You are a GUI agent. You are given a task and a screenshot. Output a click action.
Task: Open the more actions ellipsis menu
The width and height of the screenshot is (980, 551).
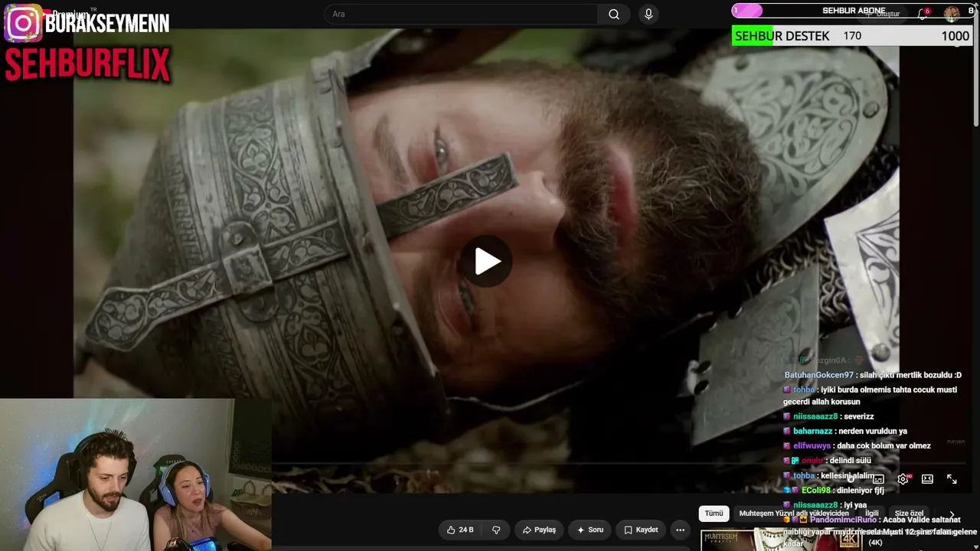point(680,530)
